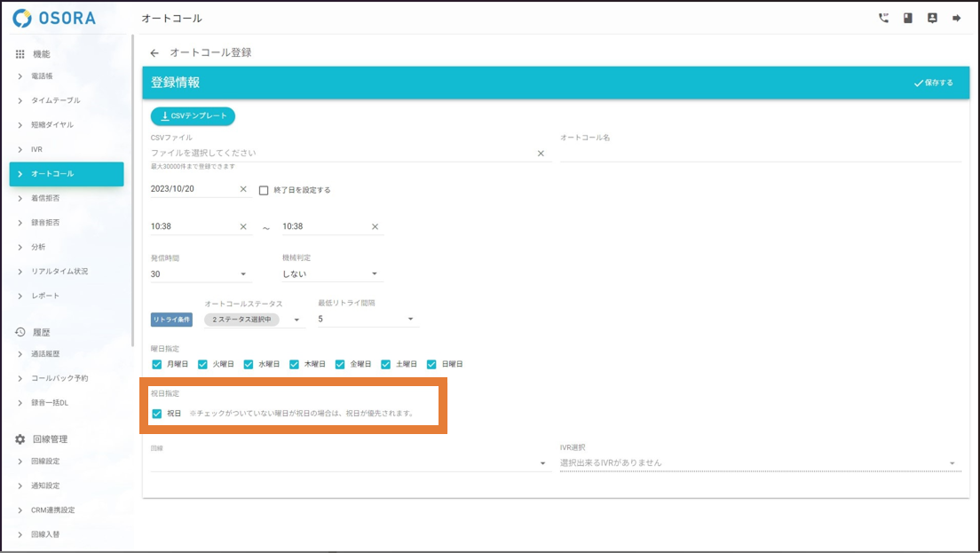Enable the 終了日を設定する checkbox
The image size is (980, 553).
point(264,190)
